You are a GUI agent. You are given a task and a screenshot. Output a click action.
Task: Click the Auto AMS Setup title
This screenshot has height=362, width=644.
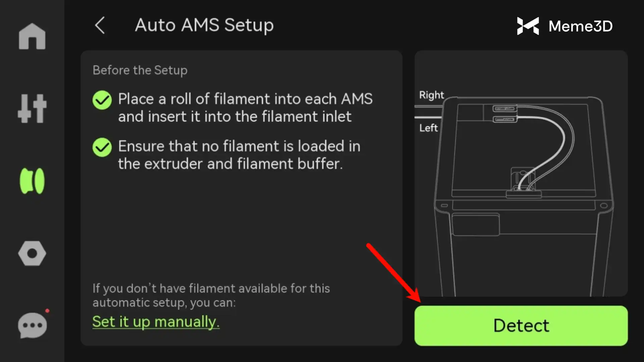pos(204,25)
